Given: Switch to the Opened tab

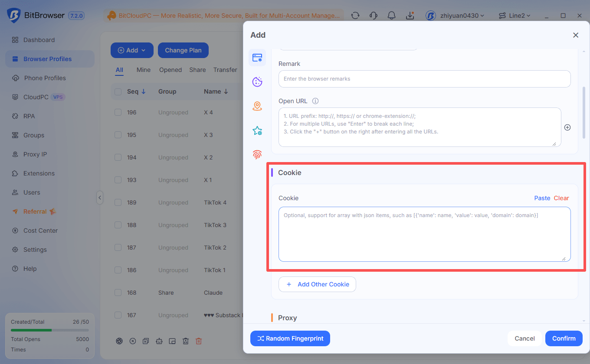Looking at the screenshot, I should [170, 70].
